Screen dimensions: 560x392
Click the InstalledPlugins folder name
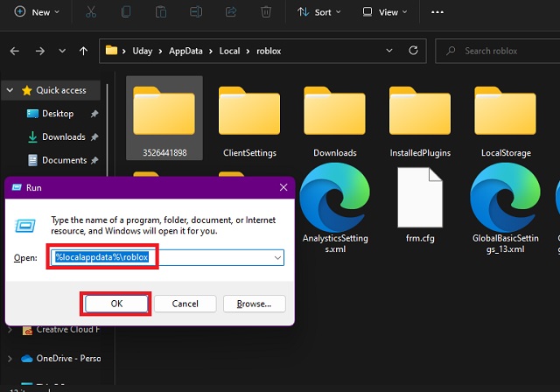tap(420, 153)
